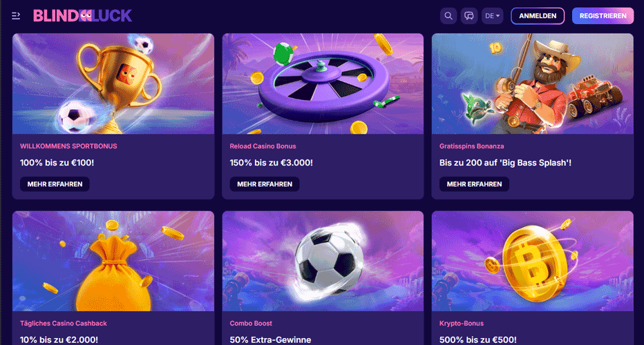Open the hamburger side menu icon
644x345 pixels.
pyautogui.click(x=16, y=16)
